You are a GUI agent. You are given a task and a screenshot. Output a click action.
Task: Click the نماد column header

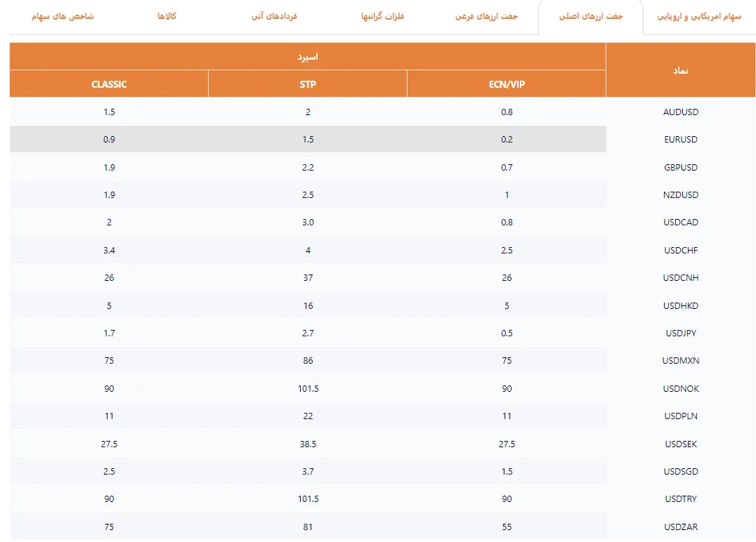pos(680,70)
